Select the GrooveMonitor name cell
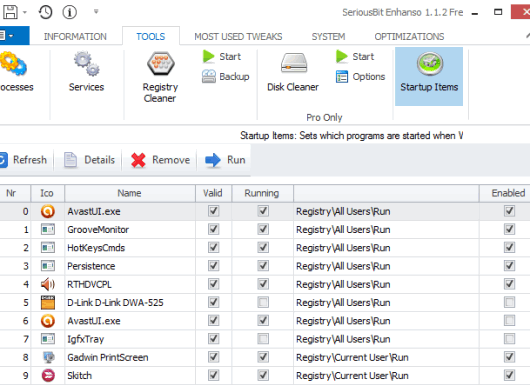Viewport: 530px width, 386px height. 130,230
